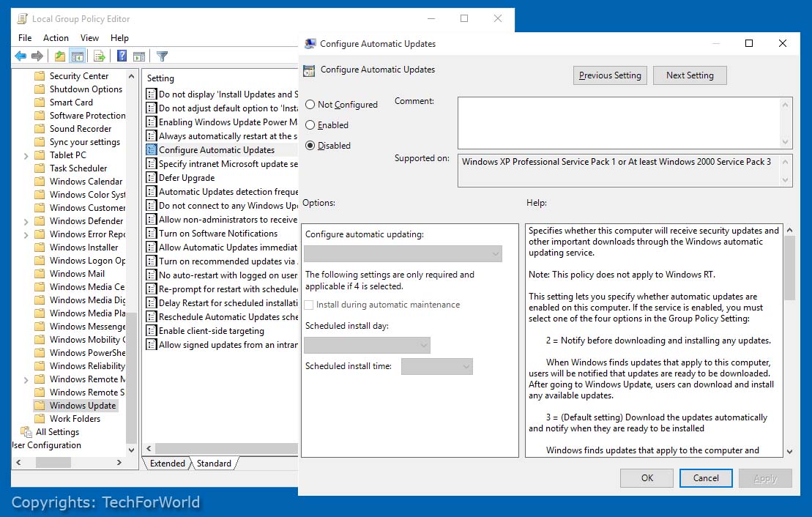Expand the Windows Defender tree node
The width and height of the screenshot is (812, 517).
pyautogui.click(x=26, y=221)
